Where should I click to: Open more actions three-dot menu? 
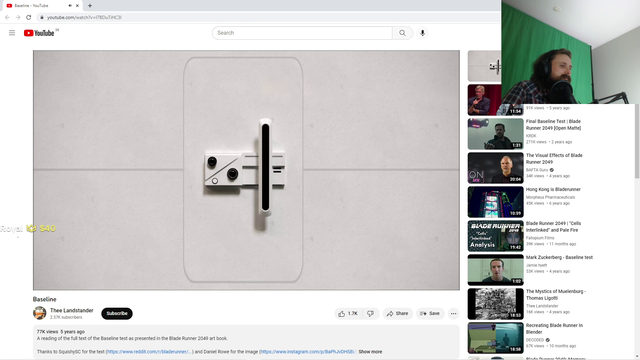click(453, 313)
